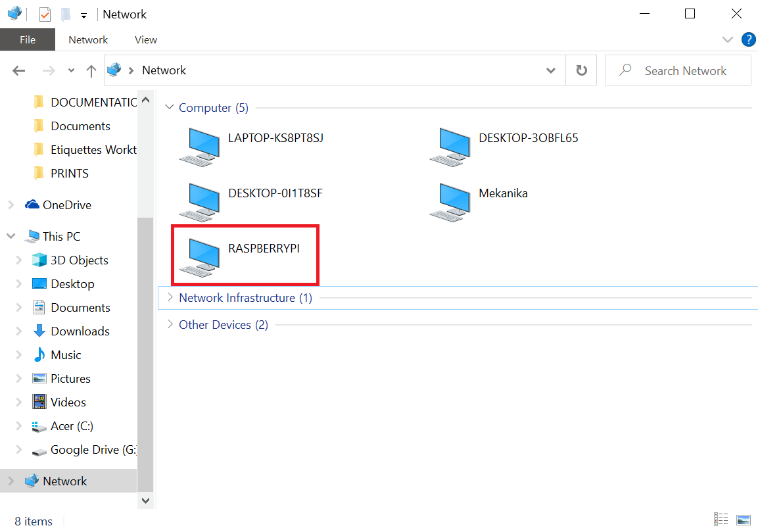Viewport: 758px width, 532px height.
Task: Open the LAPTOP-KS8PT8SJ computer
Action: tap(251, 147)
